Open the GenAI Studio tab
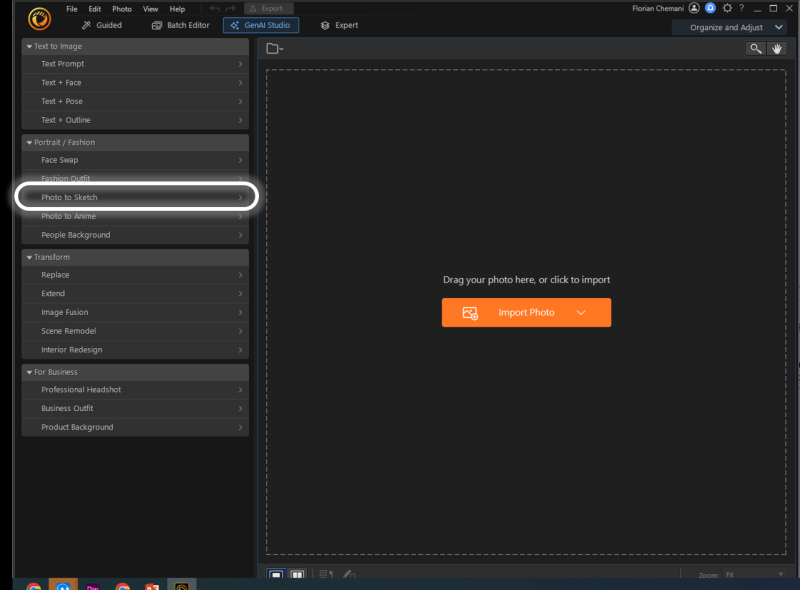 (261, 25)
